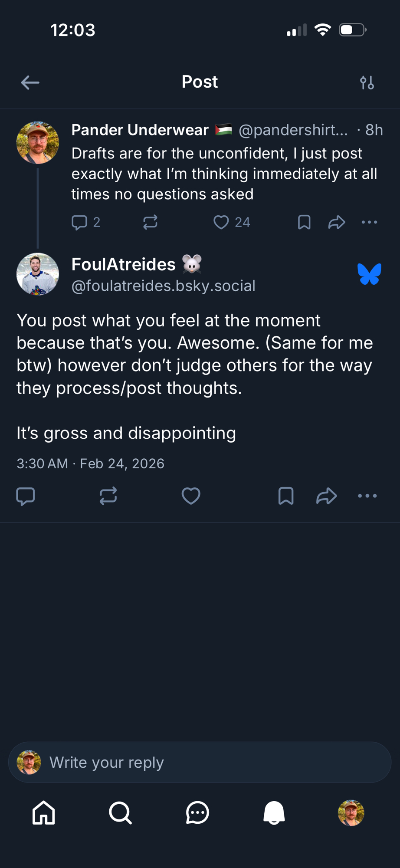Repost Pander Underwear's parent post
The image size is (400, 868).
coord(150,222)
